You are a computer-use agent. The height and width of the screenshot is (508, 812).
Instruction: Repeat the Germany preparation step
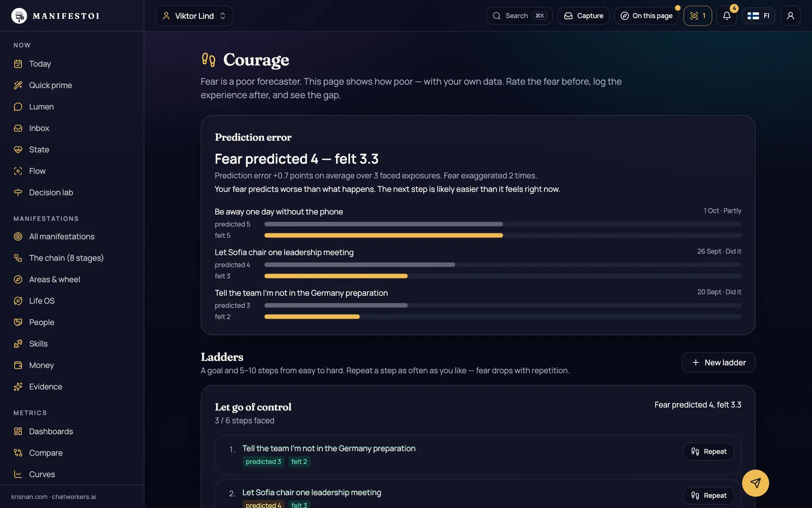tap(708, 452)
